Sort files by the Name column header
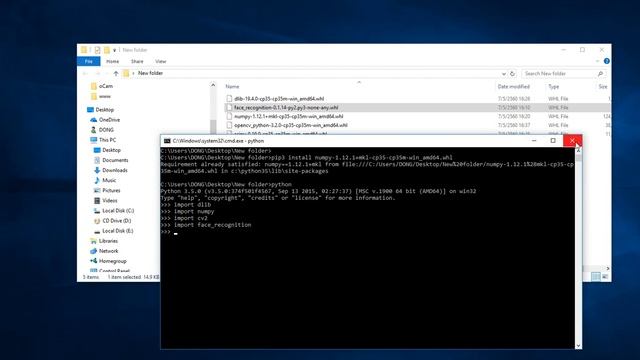This screenshot has height=360, width=640. 232,87
